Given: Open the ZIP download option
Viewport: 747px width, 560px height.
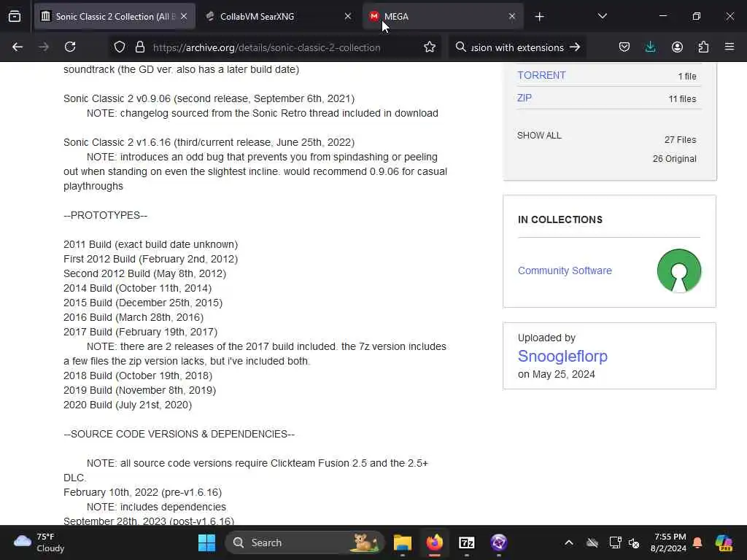Looking at the screenshot, I should (524, 98).
